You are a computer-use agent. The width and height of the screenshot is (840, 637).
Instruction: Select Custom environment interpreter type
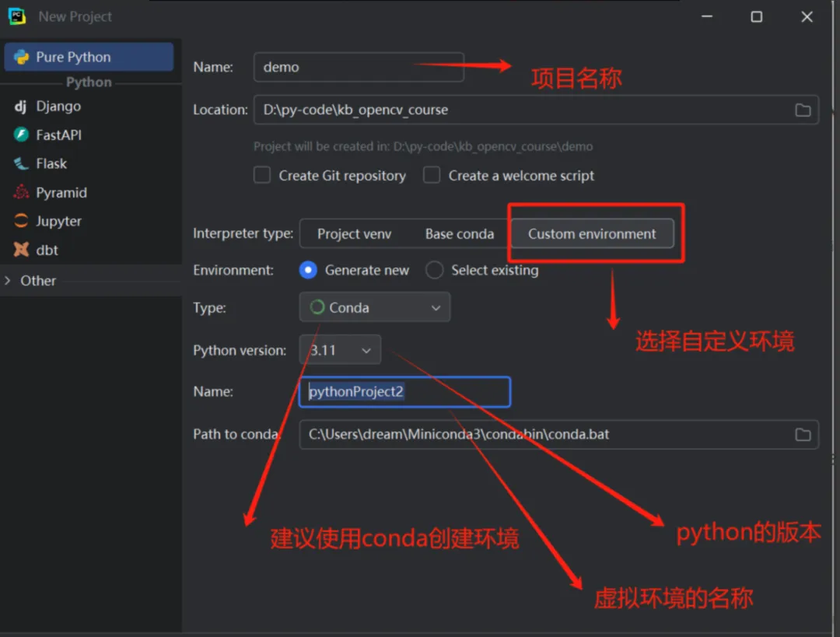592,233
